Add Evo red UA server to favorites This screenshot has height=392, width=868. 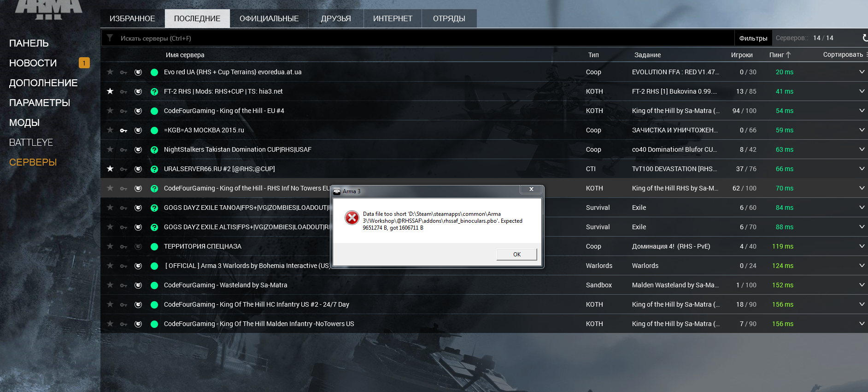110,72
